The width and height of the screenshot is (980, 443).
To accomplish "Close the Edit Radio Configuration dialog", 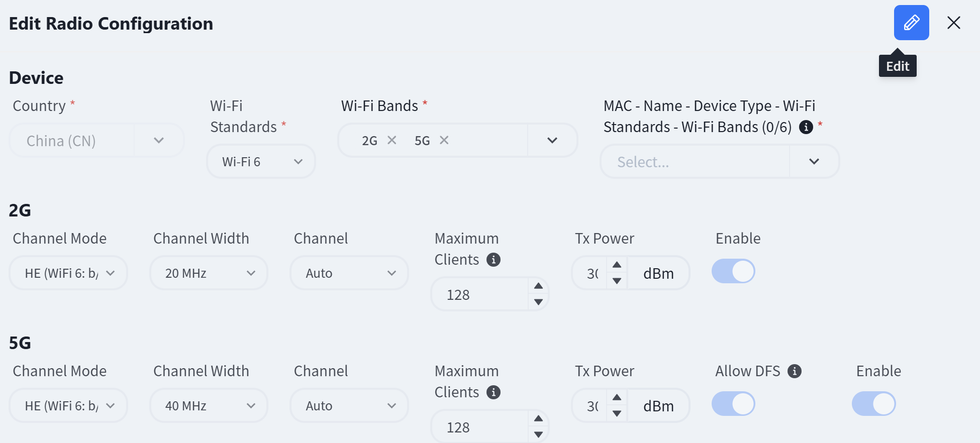I will [953, 23].
